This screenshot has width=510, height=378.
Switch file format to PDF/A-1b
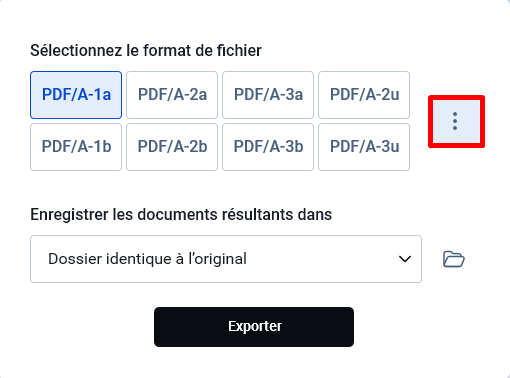click(76, 147)
